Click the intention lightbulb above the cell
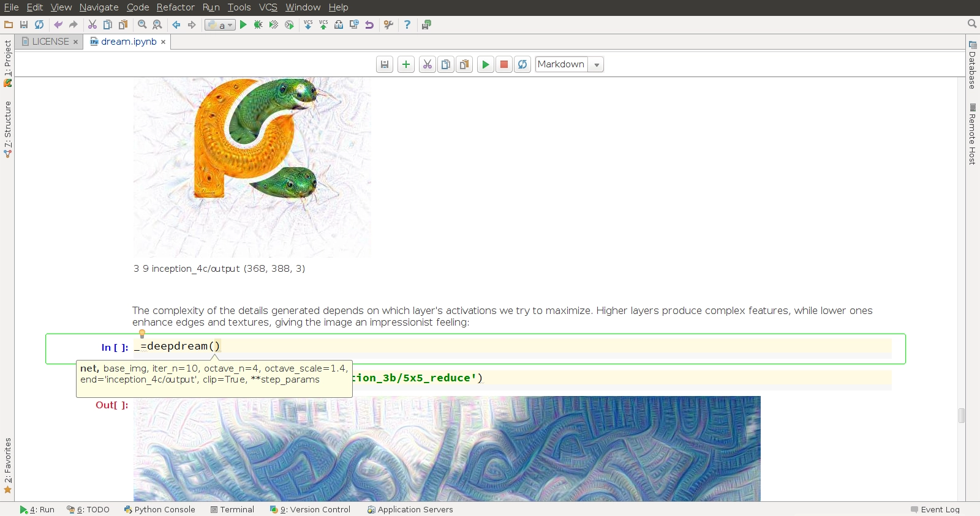This screenshot has width=980, height=516. point(142,334)
